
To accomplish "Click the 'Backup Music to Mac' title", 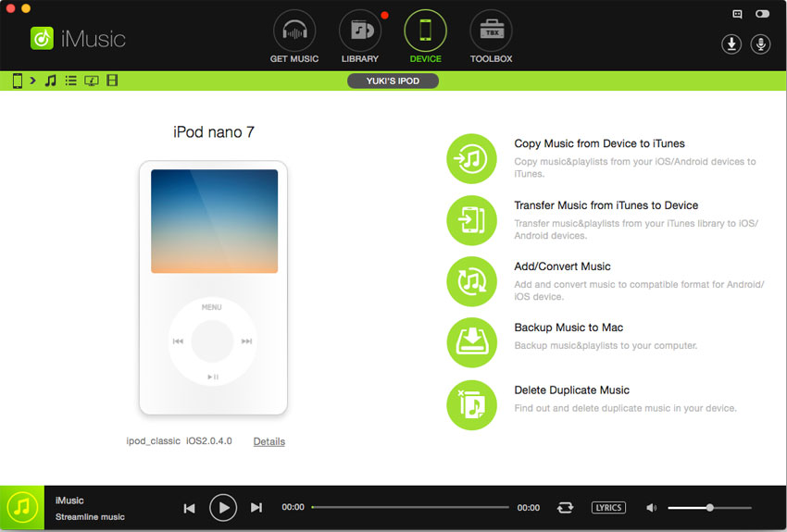I will coord(568,328).
